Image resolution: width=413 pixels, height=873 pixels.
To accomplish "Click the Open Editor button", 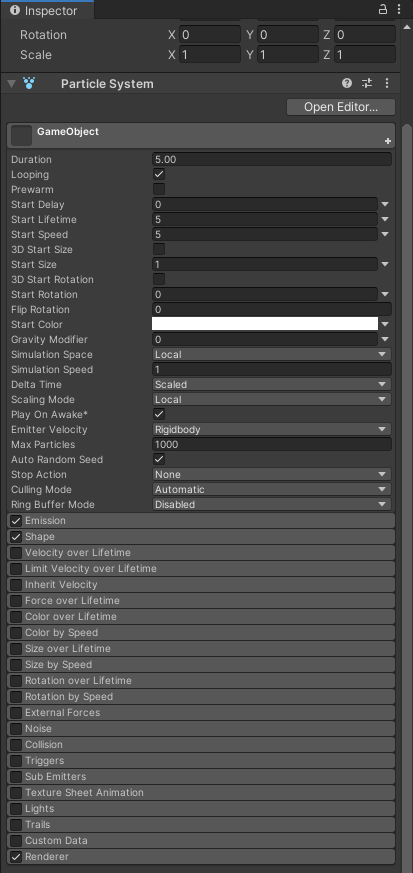I will pos(341,107).
